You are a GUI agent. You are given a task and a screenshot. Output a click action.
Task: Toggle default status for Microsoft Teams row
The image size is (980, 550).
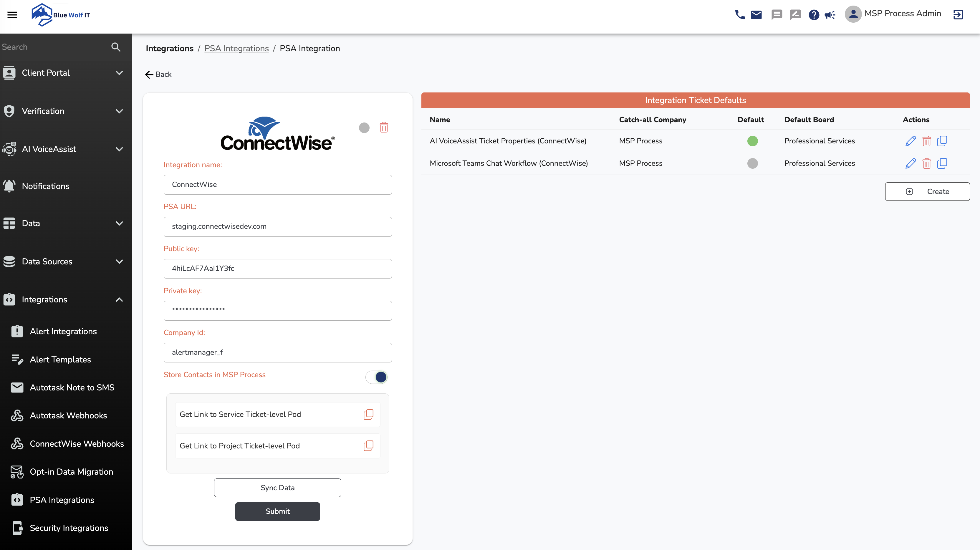[752, 163]
